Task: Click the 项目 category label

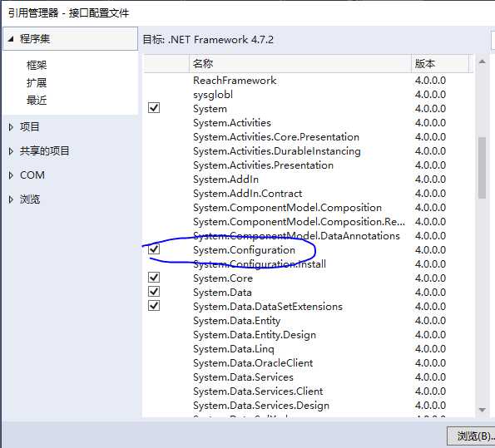Action: pyautogui.click(x=30, y=127)
